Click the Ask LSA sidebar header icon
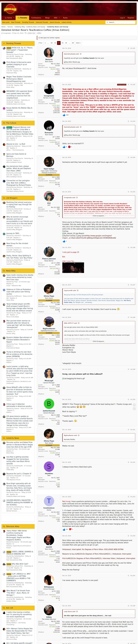Viewport: 138px width, 644px height. point(4,608)
